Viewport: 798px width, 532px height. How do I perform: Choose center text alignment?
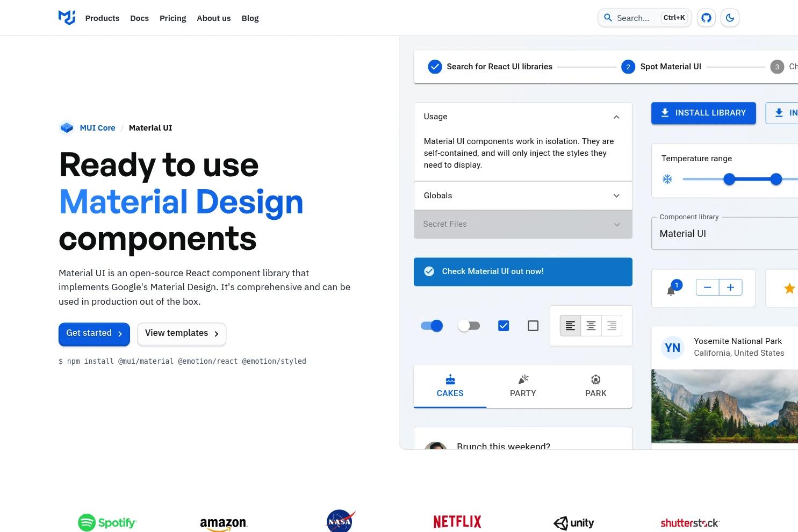[x=591, y=326]
